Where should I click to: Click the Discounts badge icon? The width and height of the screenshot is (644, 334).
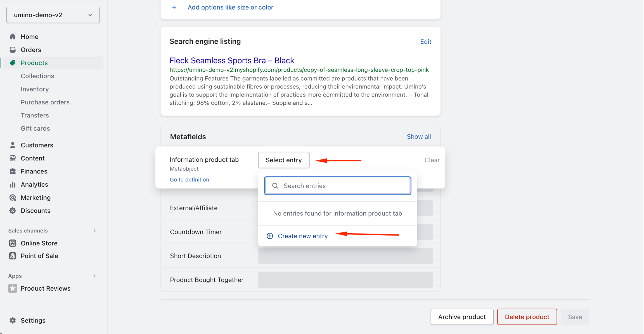pos(13,211)
